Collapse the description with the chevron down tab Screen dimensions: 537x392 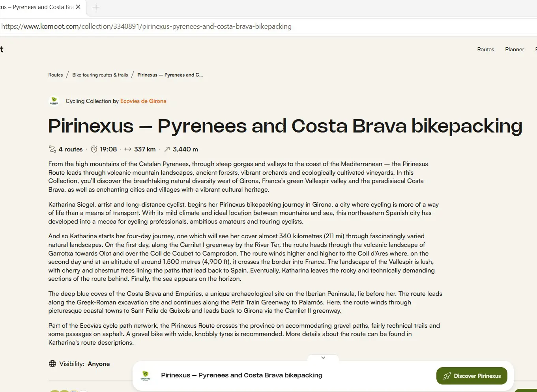tap(323, 358)
